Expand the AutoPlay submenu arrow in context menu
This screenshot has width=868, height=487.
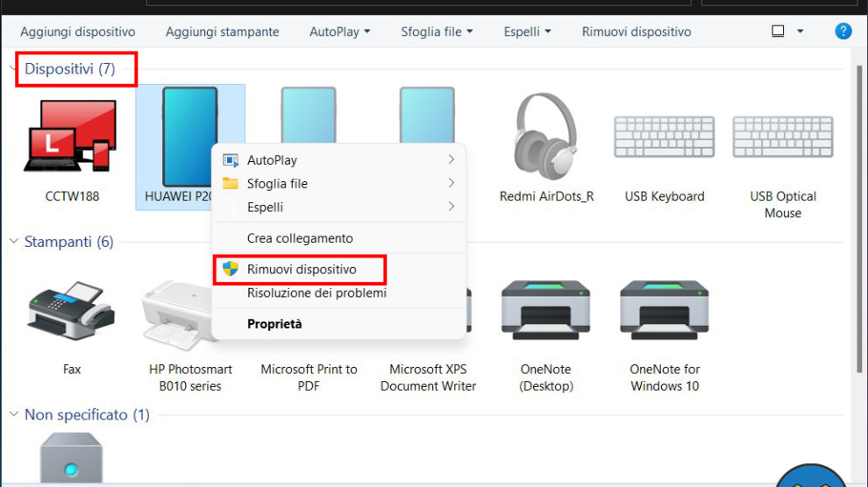(x=452, y=159)
